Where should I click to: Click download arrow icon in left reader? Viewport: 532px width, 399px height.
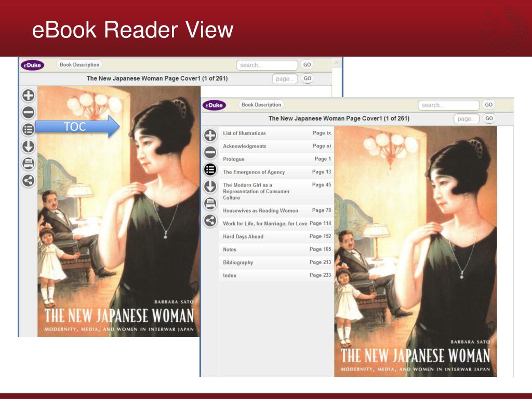point(29,147)
